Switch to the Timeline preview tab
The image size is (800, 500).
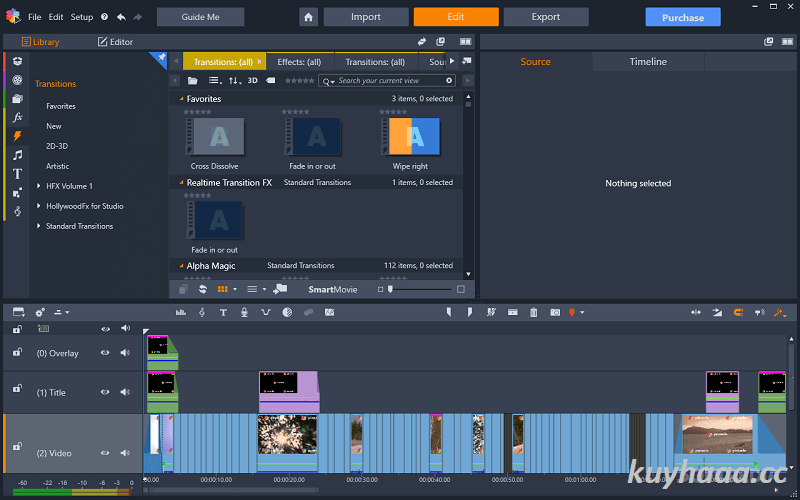(x=648, y=61)
